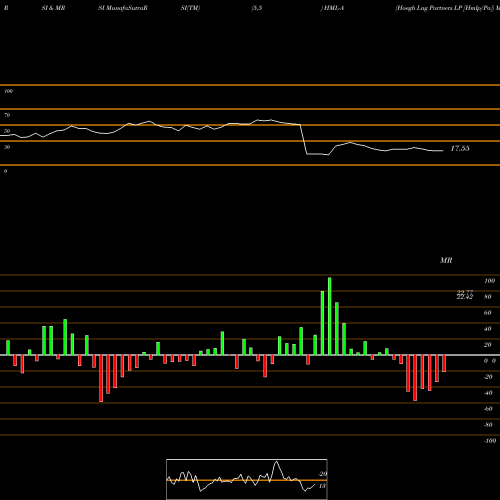Click the -80 label on the MR axis
Viewport: 500px width, 500px height.
coord(488,425)
